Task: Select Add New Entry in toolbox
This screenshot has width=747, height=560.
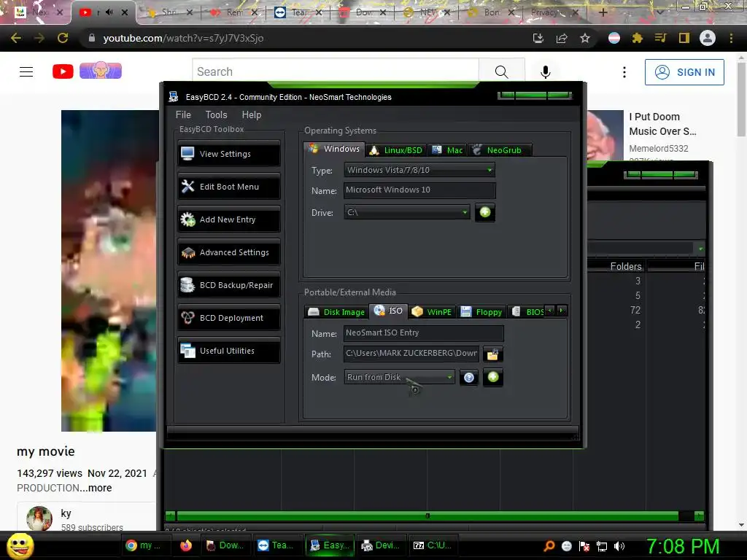Action: (228, 219)
